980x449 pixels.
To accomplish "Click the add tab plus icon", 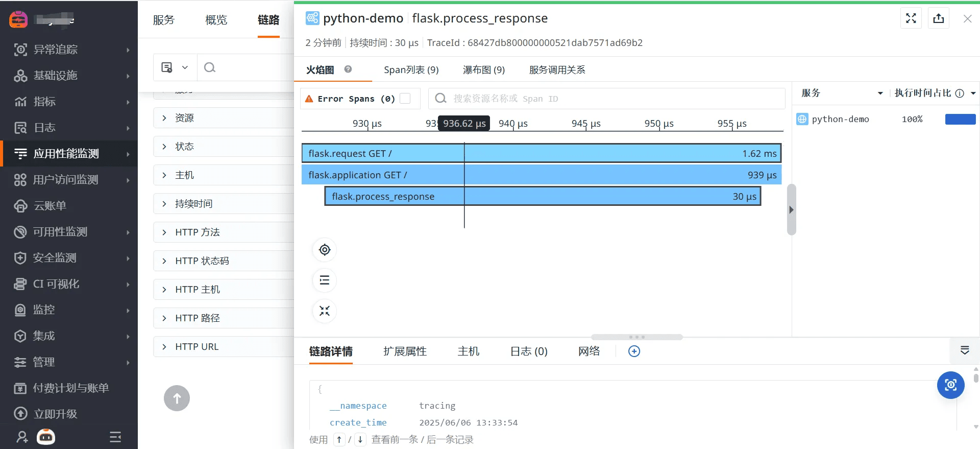I will point(634,351).
